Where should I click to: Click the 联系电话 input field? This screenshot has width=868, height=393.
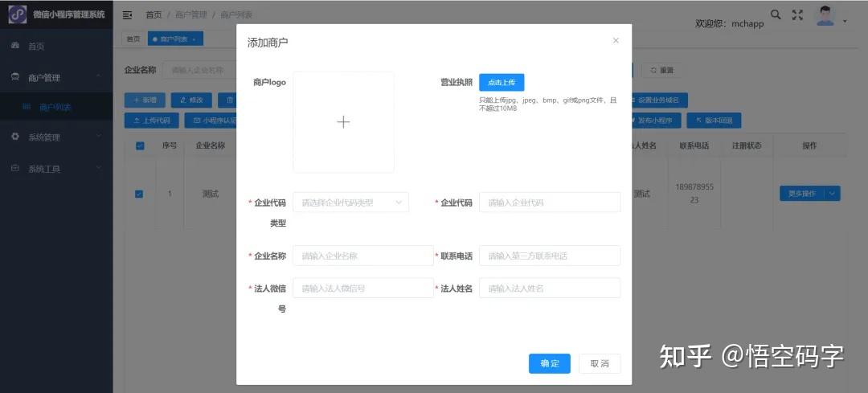pyautogui.click(x=550, y=256)
